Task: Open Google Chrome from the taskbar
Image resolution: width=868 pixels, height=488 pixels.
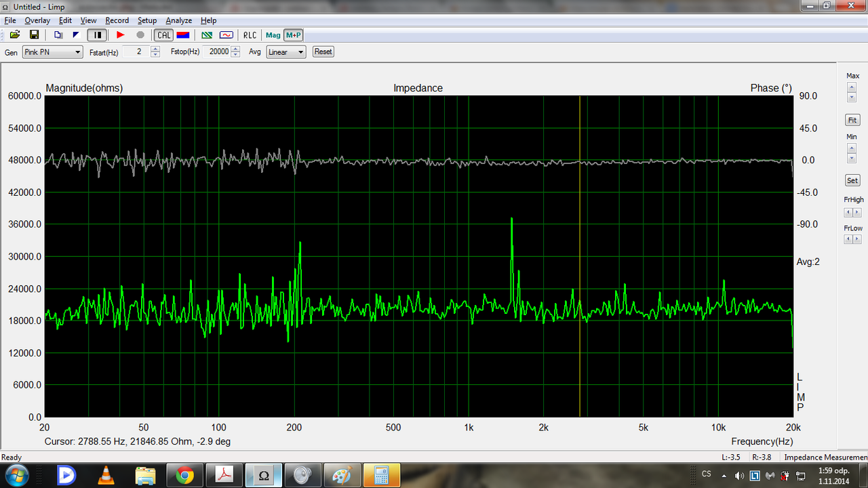Action: pyautogui.click(x=185, y=475)
